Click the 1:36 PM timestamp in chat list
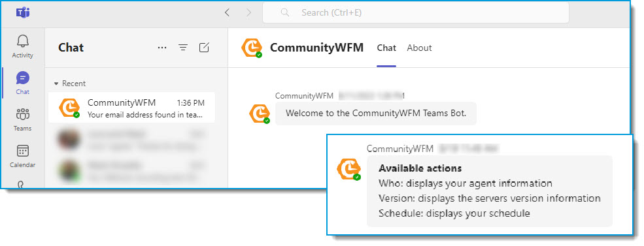The width and height of the screenshot is (644, 246). tap(190, 103)
